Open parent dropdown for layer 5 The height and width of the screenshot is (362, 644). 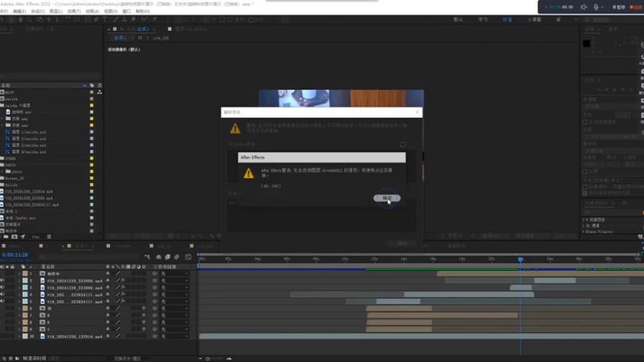(175, 301)
